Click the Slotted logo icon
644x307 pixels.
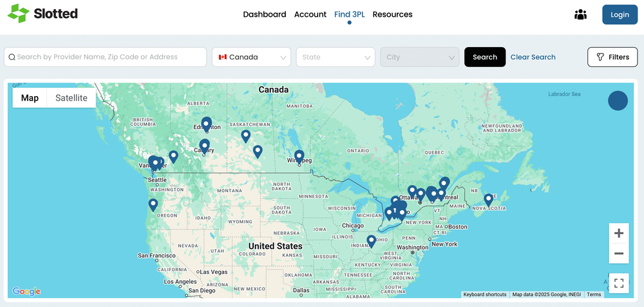18,14
